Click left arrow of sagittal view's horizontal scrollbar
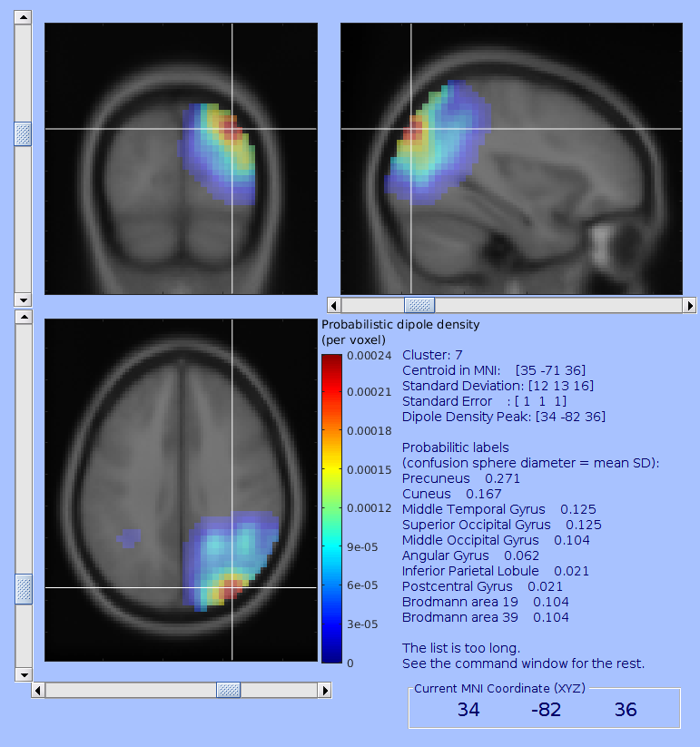 click(x=333, y=305)
